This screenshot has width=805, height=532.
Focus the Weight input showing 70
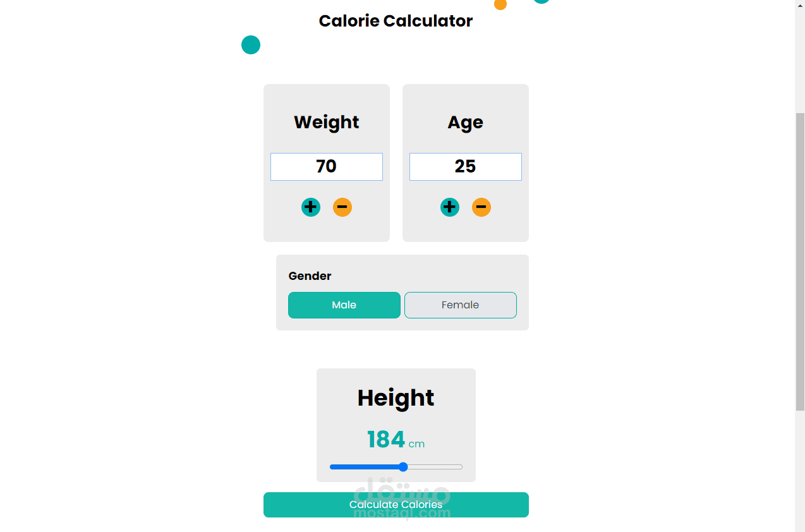pos(327,167)
